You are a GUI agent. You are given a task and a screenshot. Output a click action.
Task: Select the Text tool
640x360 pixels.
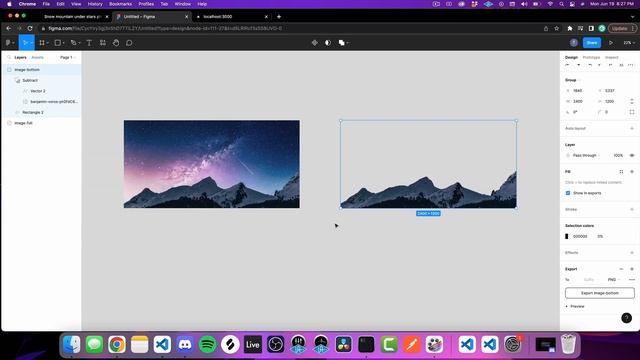tap(89, 42)
